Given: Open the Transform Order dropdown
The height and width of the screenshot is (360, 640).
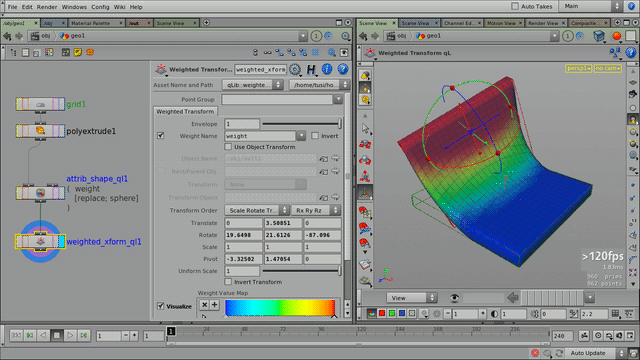Looking at the screenshot, I should point(257,210).
